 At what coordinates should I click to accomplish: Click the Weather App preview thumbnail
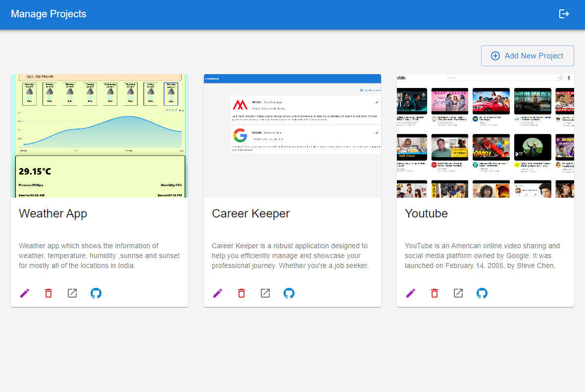99,136
